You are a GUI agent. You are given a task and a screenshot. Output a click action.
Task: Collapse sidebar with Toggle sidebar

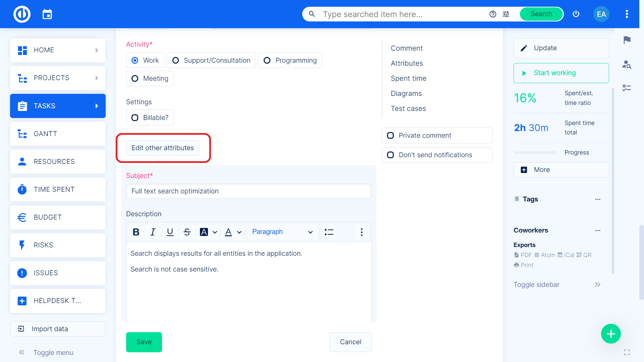(557, 285)
